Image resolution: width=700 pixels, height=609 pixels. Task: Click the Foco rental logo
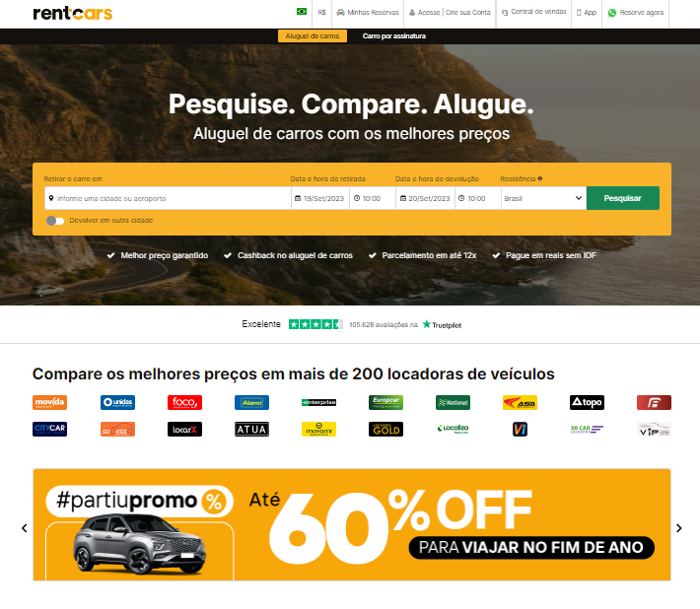pos(184,402)
